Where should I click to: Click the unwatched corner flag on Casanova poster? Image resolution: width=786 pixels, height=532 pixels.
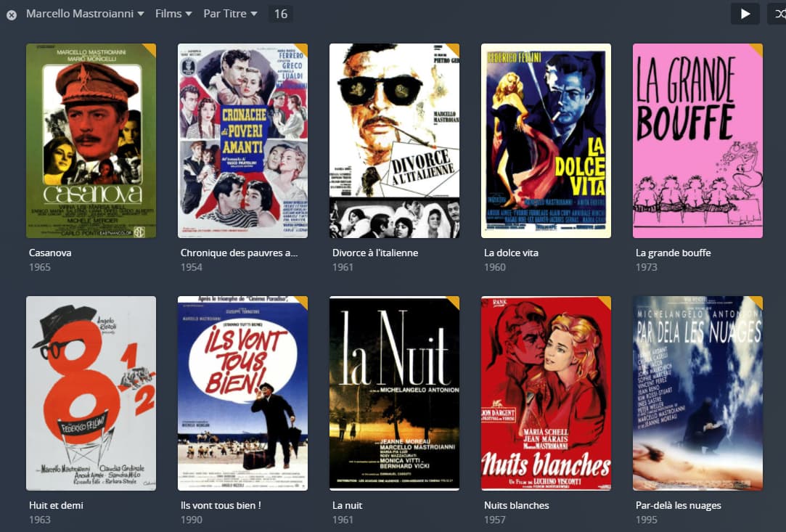click(x=151, y=48)
